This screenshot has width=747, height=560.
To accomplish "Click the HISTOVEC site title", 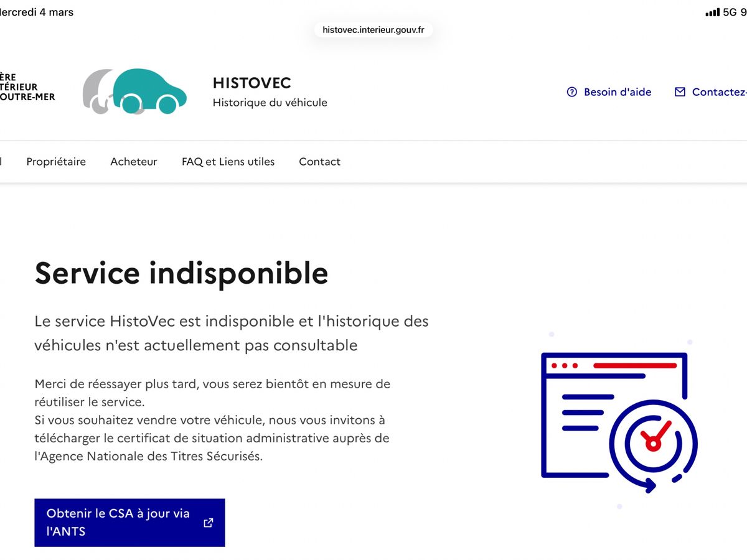I will 252,83.
